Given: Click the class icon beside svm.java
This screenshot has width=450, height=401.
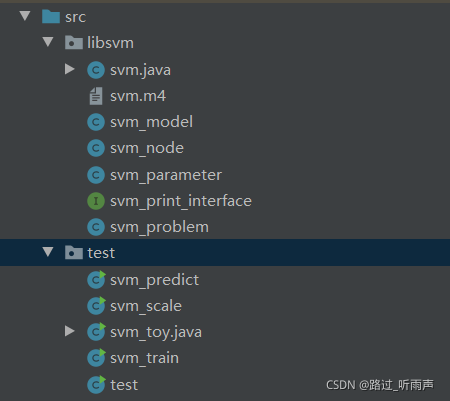Looking at the screenshot, I should [96, 70].
